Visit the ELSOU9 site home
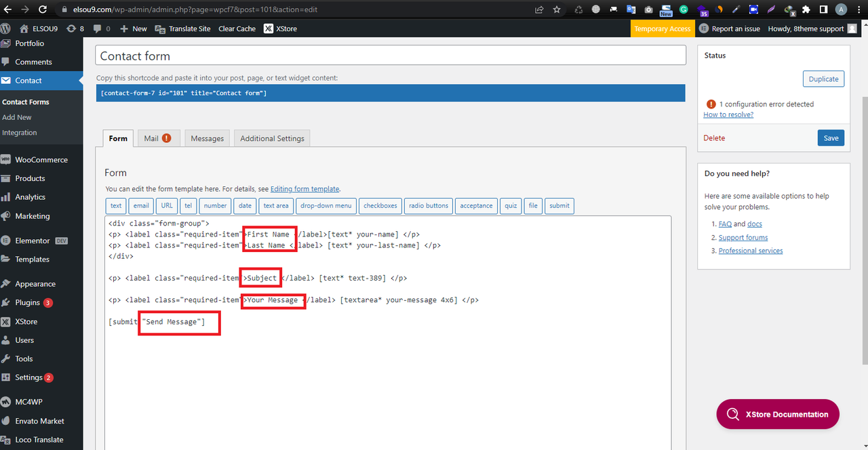 coord(40,28)
